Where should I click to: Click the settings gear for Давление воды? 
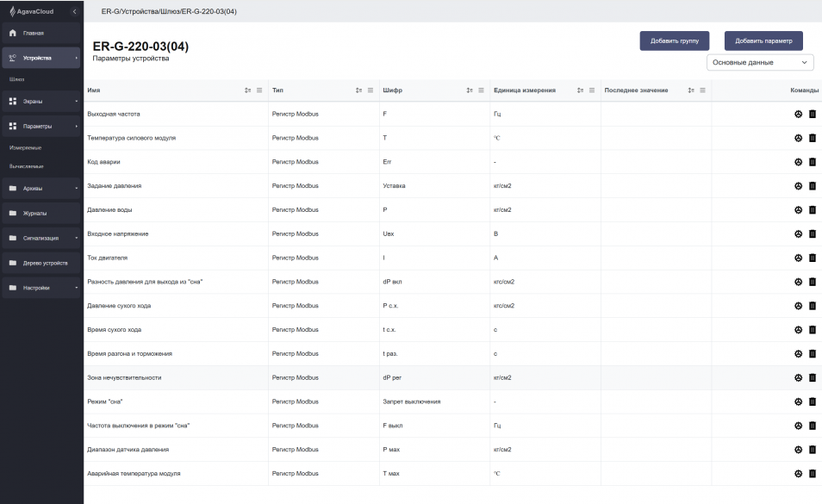point(798,210)
